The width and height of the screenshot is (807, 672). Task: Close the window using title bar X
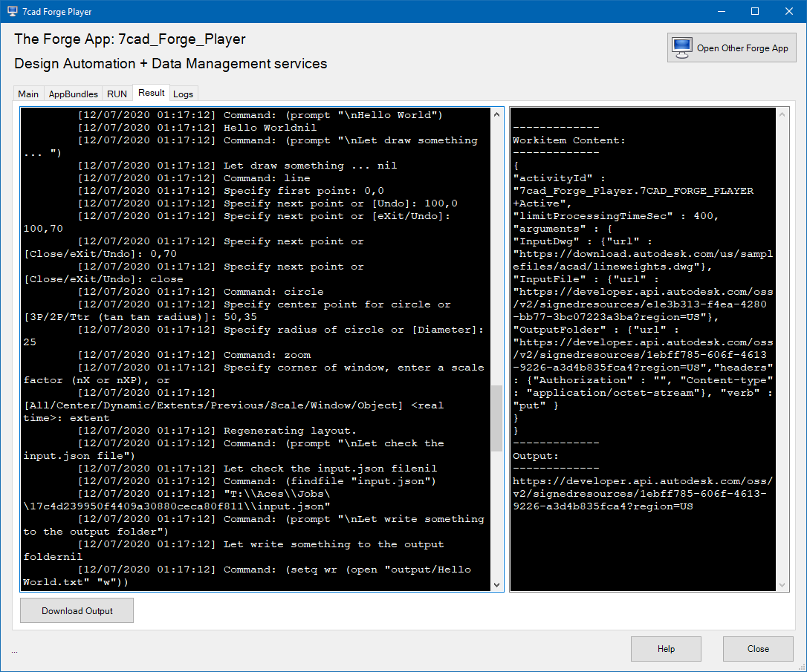(x=789, y=12)
